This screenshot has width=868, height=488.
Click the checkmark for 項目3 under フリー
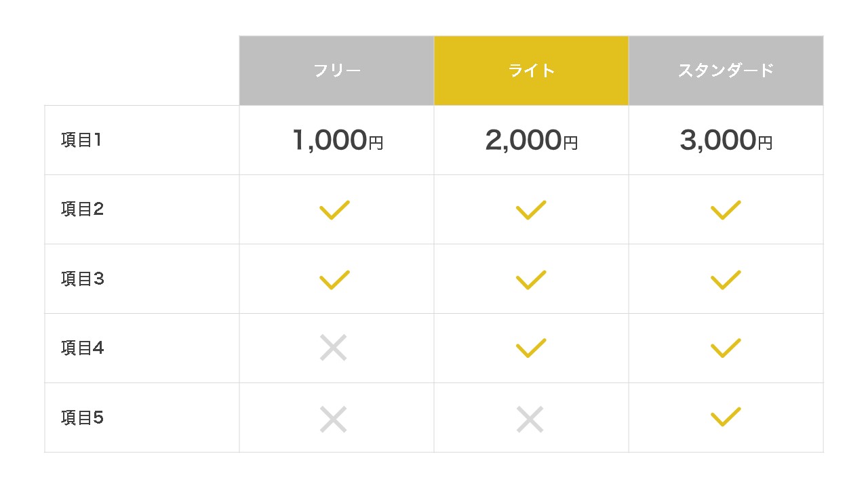pos(334,280)
